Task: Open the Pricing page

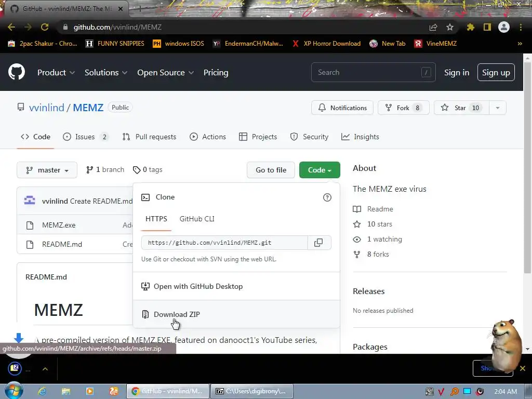Action: click(x=216, y=73)
